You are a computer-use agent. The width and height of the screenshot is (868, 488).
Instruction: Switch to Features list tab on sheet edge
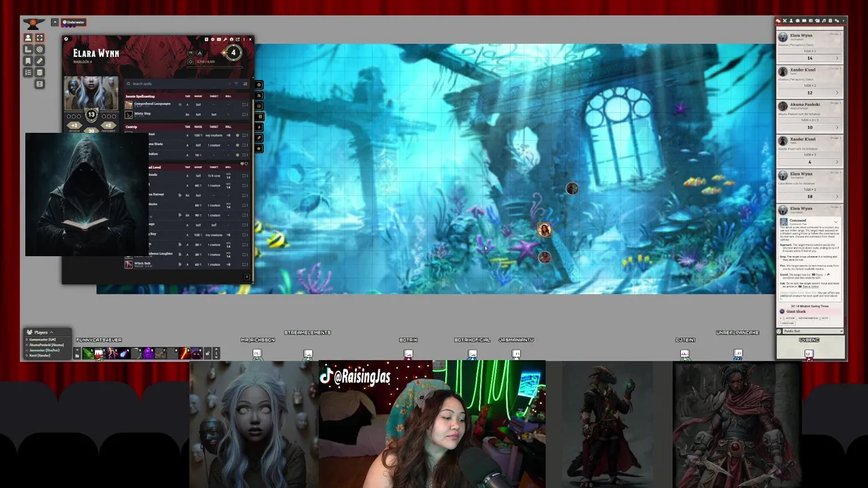(258, 106)
